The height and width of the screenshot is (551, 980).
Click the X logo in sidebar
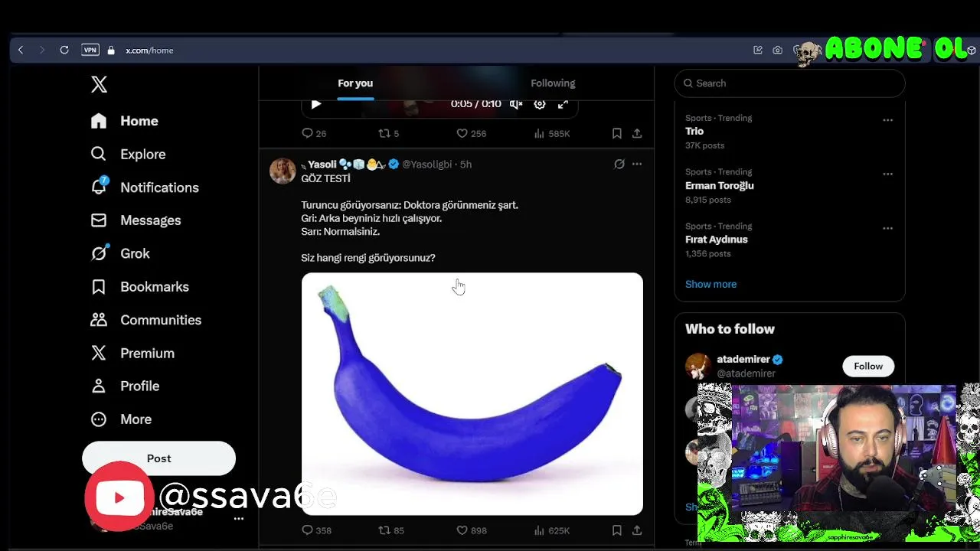pyautogui.click(x=99, y=84)
